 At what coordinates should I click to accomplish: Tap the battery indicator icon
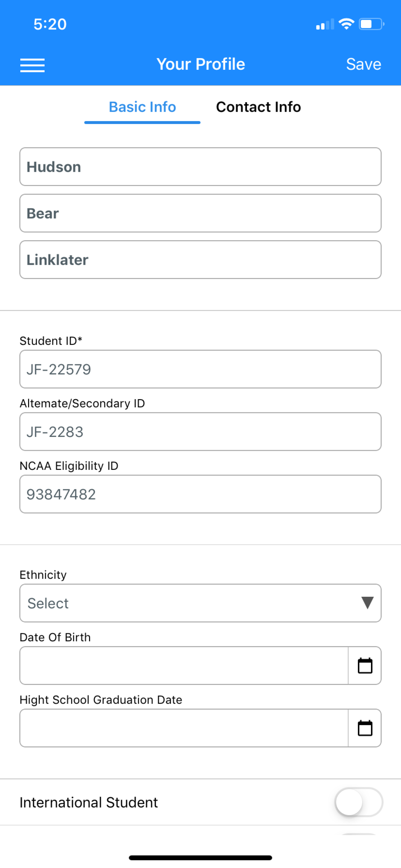[371, 24]
